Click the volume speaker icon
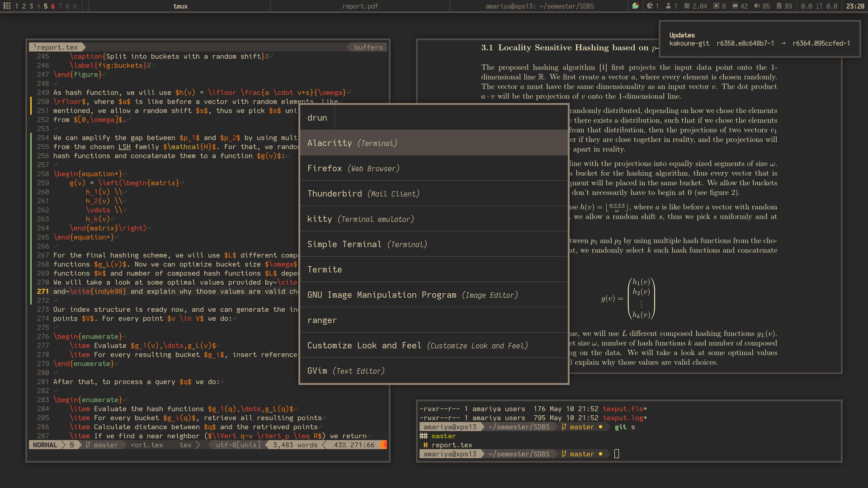Screen dimensions: 868x488 click(x=757, y=6)
